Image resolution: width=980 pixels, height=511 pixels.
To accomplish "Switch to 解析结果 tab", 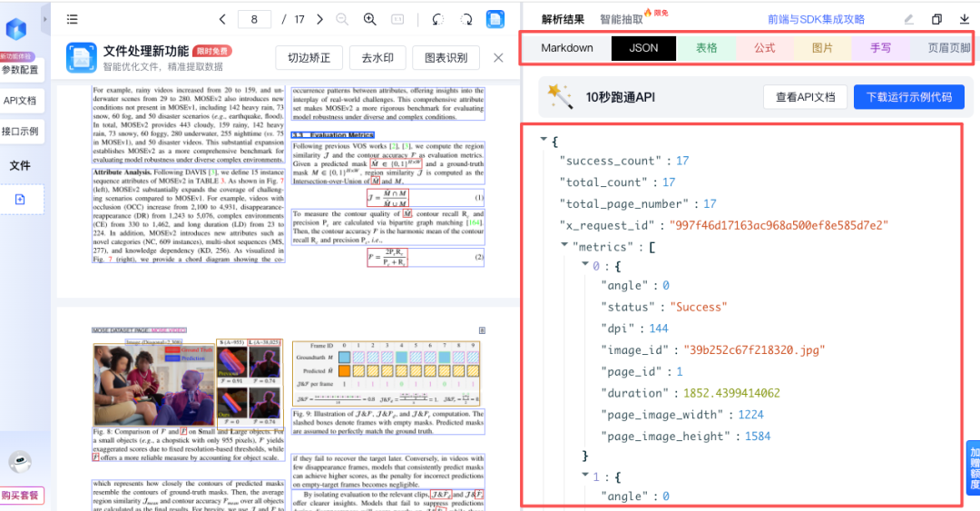I will click(x=563, y=19).
